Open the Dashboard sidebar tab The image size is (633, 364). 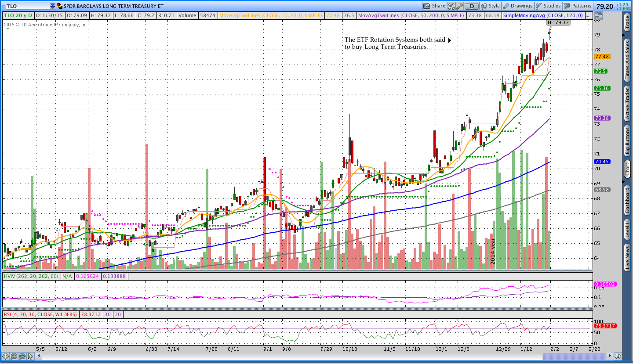[627, 201]
